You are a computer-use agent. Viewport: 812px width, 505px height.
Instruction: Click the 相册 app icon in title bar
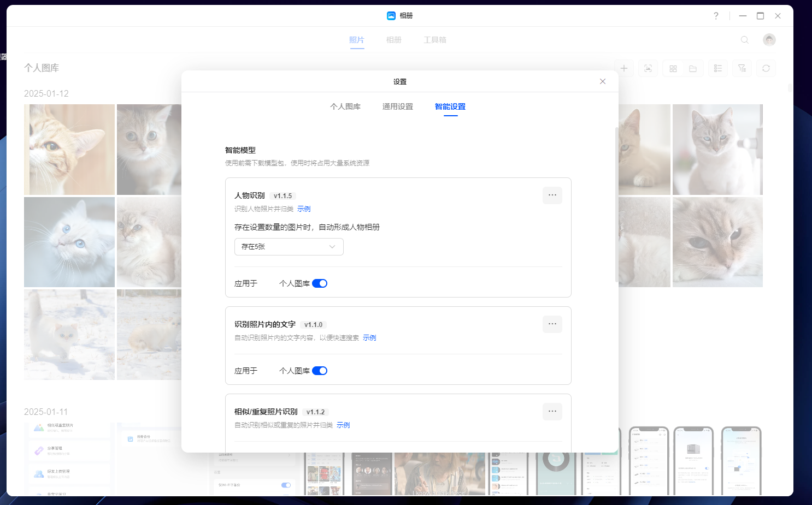(x=391, y=16)
